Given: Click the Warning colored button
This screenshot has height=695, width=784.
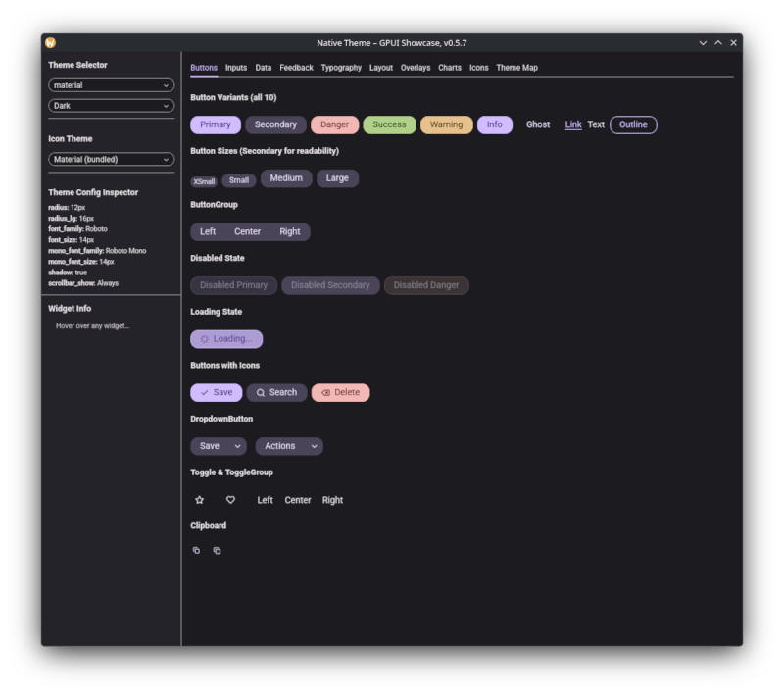Looking at the screenshot, I should click(447, 124).
